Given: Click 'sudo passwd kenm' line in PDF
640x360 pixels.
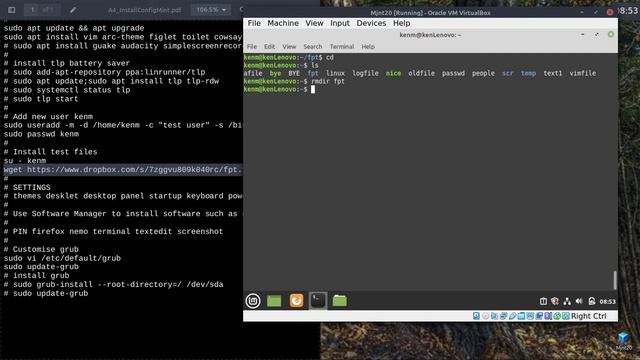Looking at the screenshot, I should (41, 134).
